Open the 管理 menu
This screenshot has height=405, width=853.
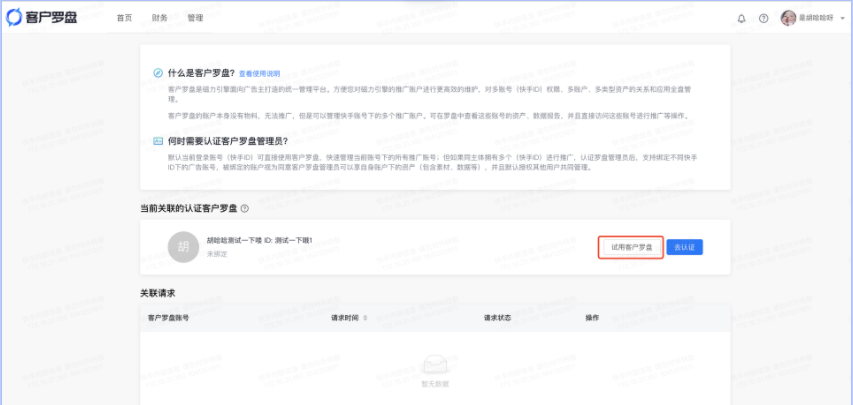coord(195,18)
